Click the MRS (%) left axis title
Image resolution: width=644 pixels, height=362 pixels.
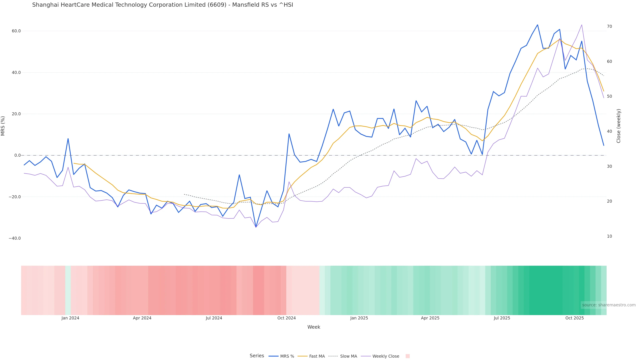coord(3,126)
